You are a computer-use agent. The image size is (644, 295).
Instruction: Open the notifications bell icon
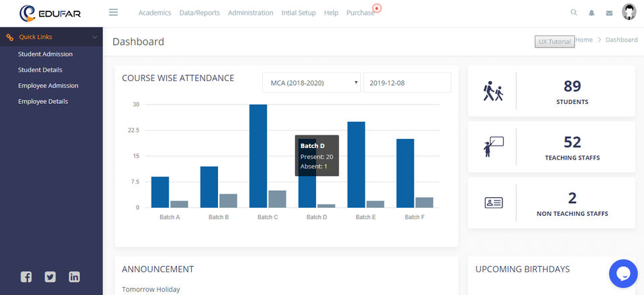[x=592, y=13]
